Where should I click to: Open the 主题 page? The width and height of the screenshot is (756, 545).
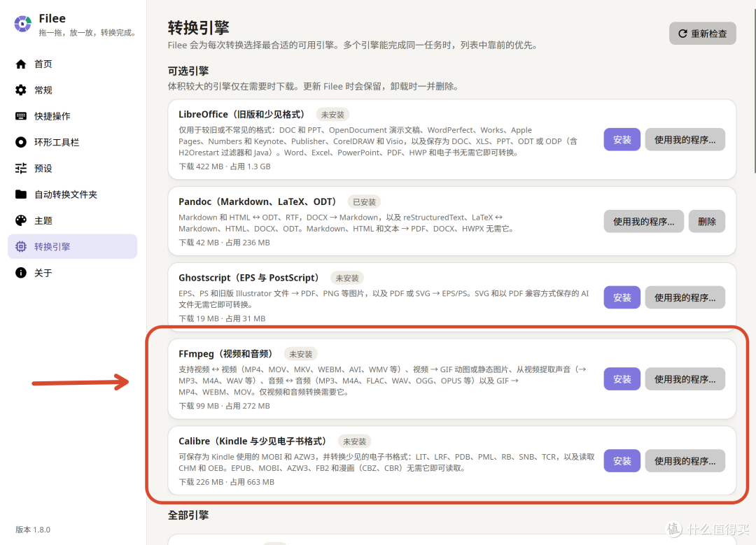click(x=72, y=220)
